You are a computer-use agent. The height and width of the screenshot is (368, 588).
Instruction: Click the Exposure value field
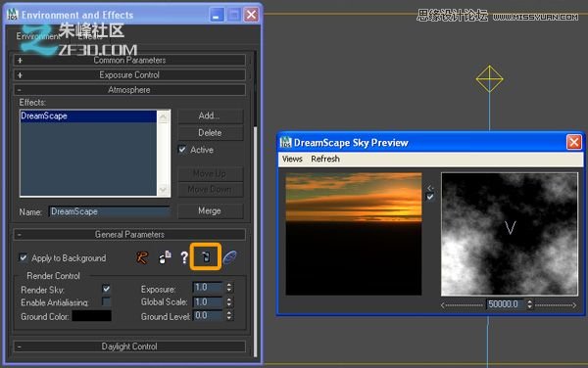tap(208, 288)
